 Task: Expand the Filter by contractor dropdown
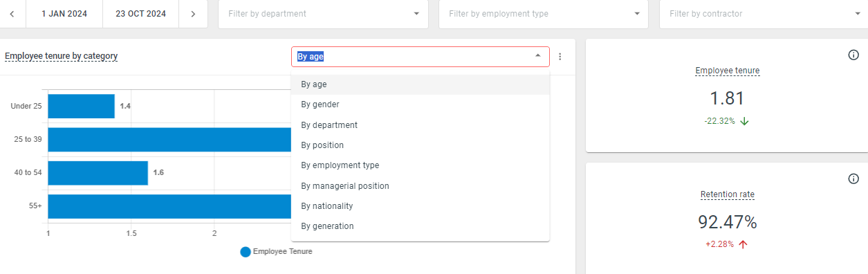click(x=764, y=14)
